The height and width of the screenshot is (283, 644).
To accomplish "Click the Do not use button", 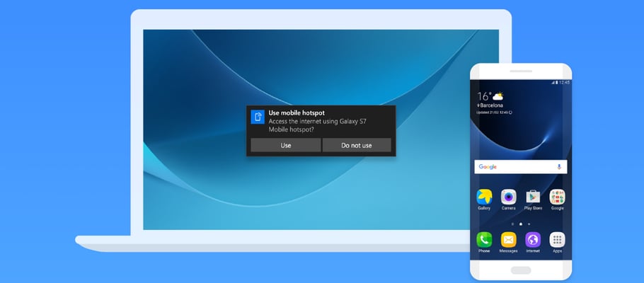I will [356, 145].
